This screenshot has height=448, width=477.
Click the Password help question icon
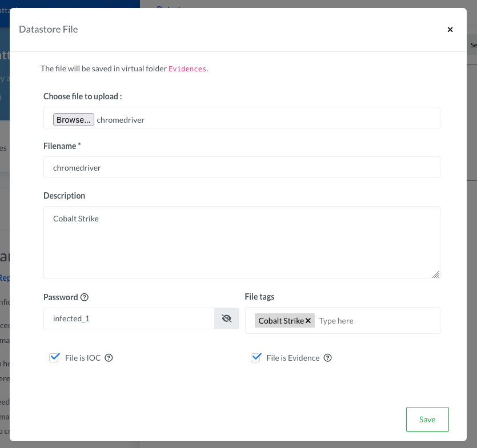(x=85, y=297)
